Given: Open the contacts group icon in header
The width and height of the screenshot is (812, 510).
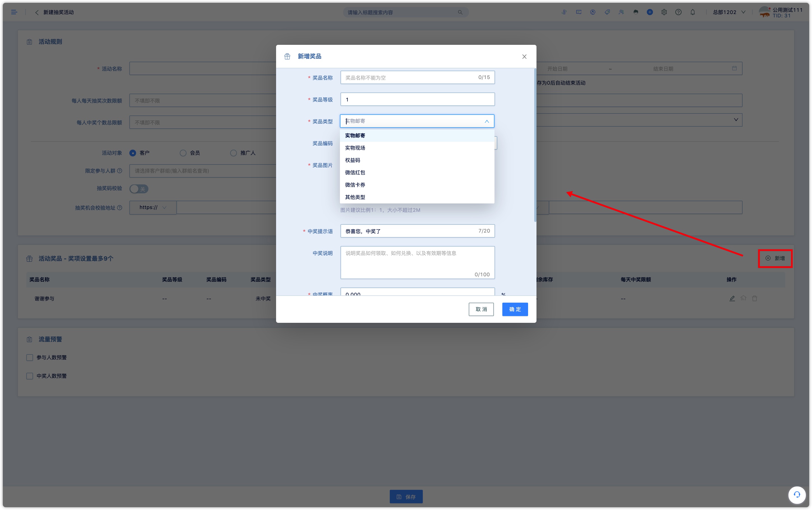Looking at the screenshot, I should [x=621, y=12].
